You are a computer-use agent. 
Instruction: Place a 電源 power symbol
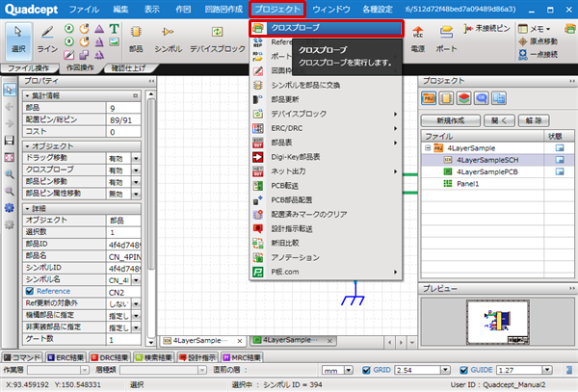pyautogui.click(x=418, y=39)
